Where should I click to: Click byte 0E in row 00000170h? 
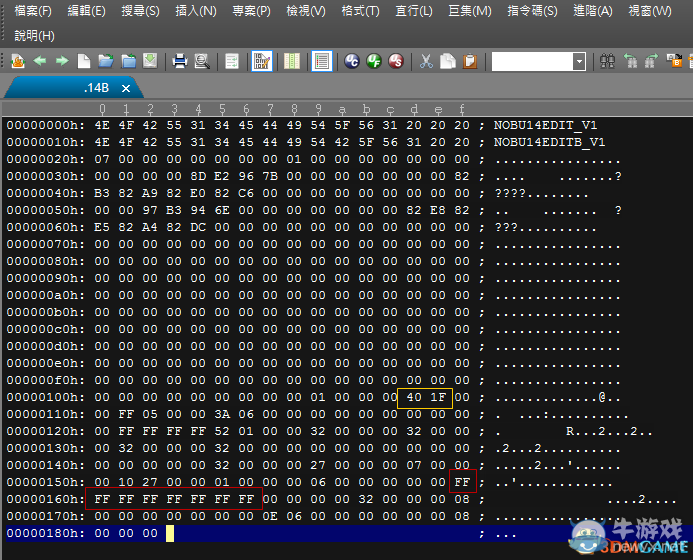(x=270, y=516)
